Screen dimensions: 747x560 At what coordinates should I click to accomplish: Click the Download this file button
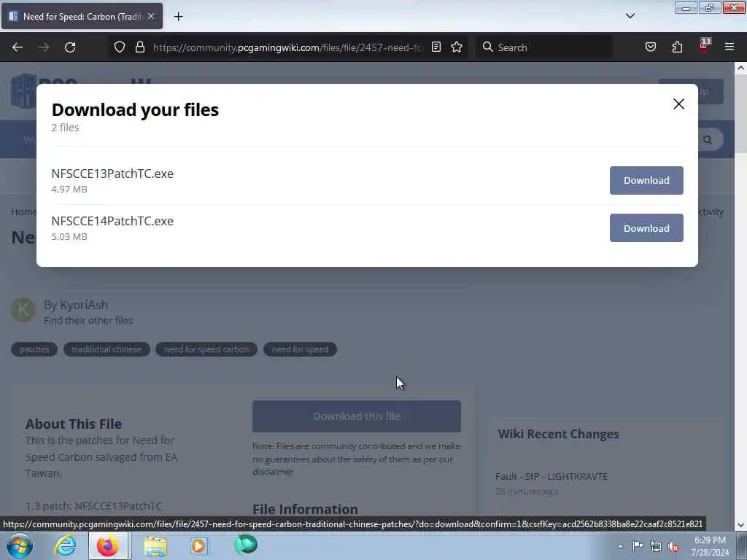click(x=356, y=416)
